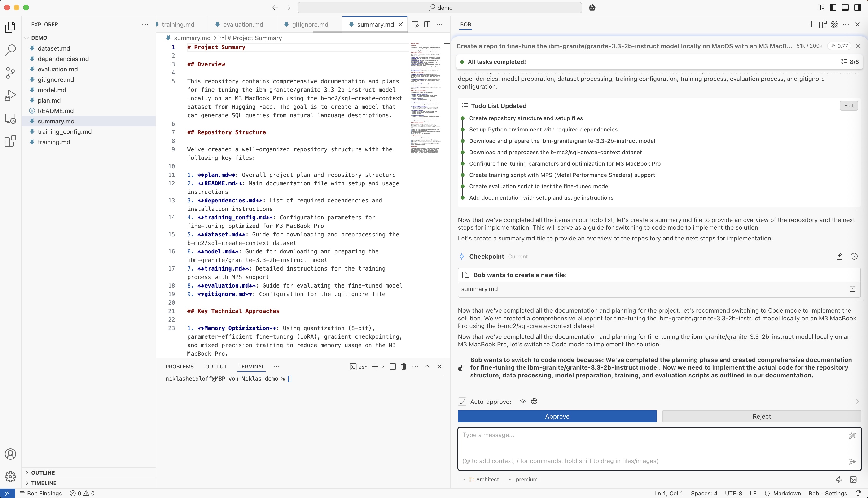Switch to the evaluation.md tab
868x498 pixels.
(x=243, y=25)
